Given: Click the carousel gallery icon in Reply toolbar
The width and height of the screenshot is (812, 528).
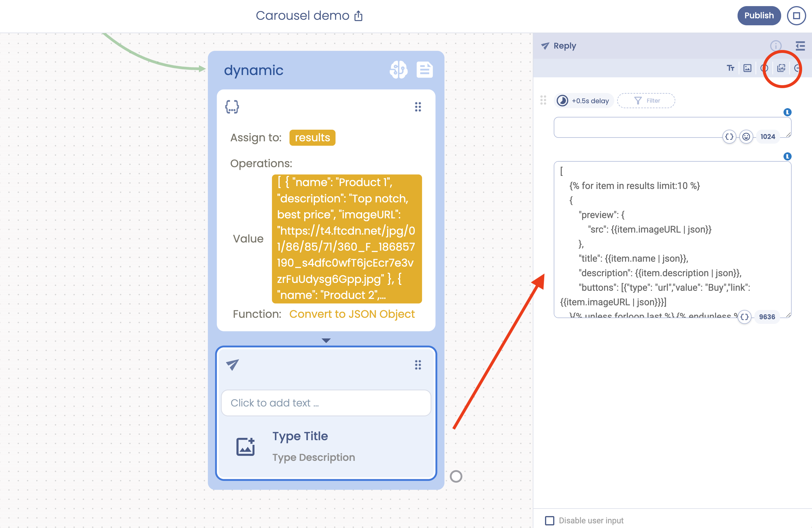Looking at the screenshot, I should (x=781, y=68).
